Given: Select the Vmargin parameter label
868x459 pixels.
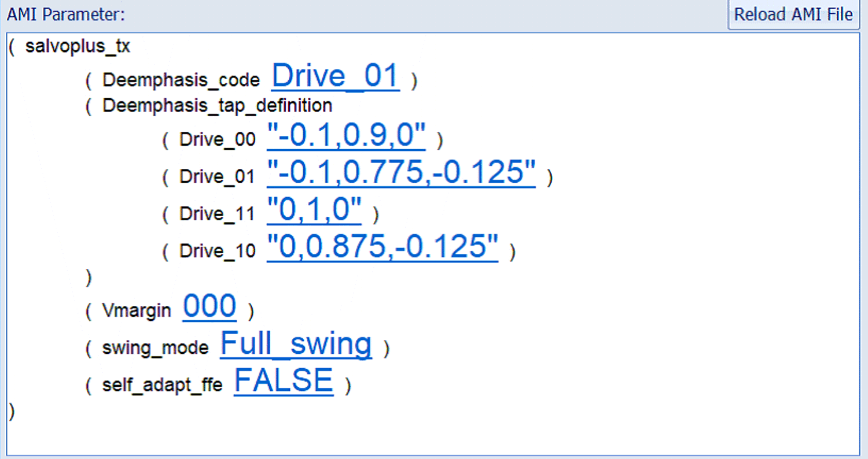Looking at the screenshot, I should [x=137, y=311].
